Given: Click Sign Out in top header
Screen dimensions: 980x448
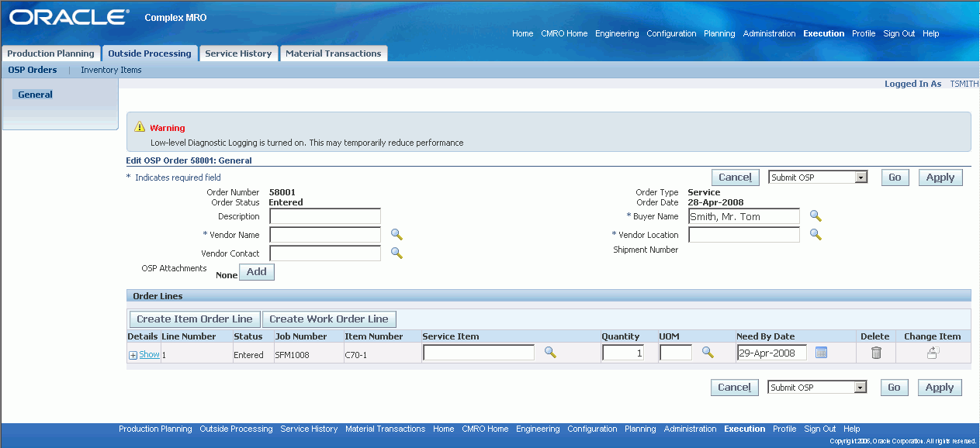Looking at the screenshot, I should click(899, 33).
